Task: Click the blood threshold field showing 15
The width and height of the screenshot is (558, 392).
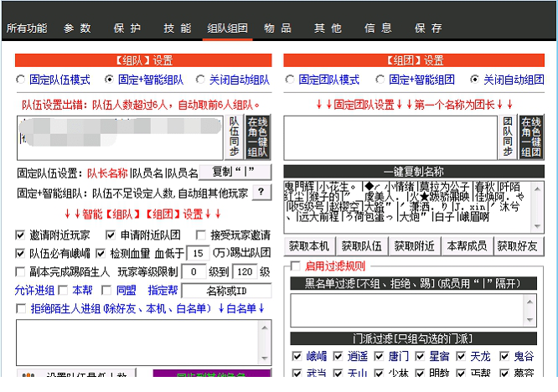Action: (198, 253)
